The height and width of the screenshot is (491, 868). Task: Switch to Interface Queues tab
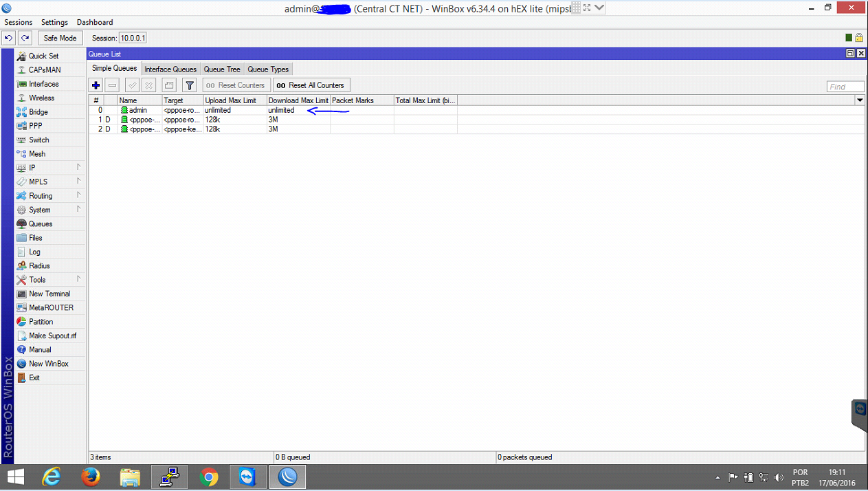[x=170, y=69]
